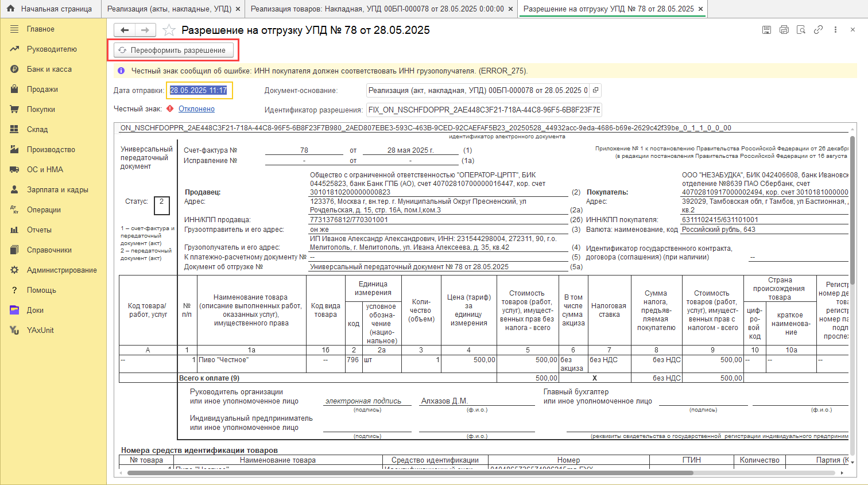Open the Отклонено link

tap(196, 108)
